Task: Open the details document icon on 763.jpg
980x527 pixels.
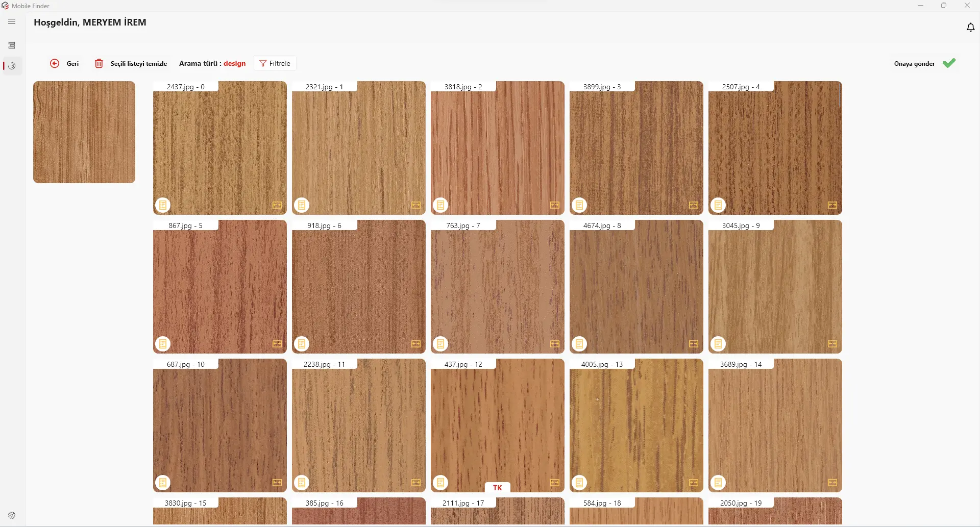Action: click(x=440, y=344)
